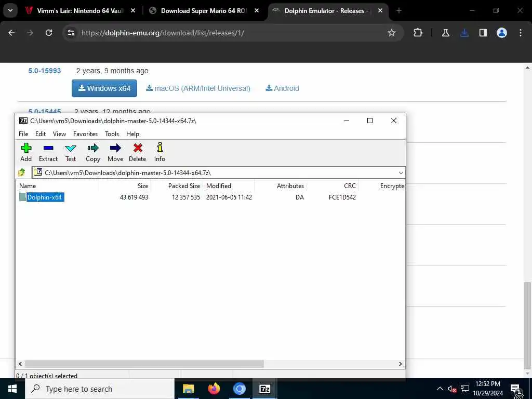532x399 pixels.
Task: Go up one folder level in 7-Zip
Action: 22,172
